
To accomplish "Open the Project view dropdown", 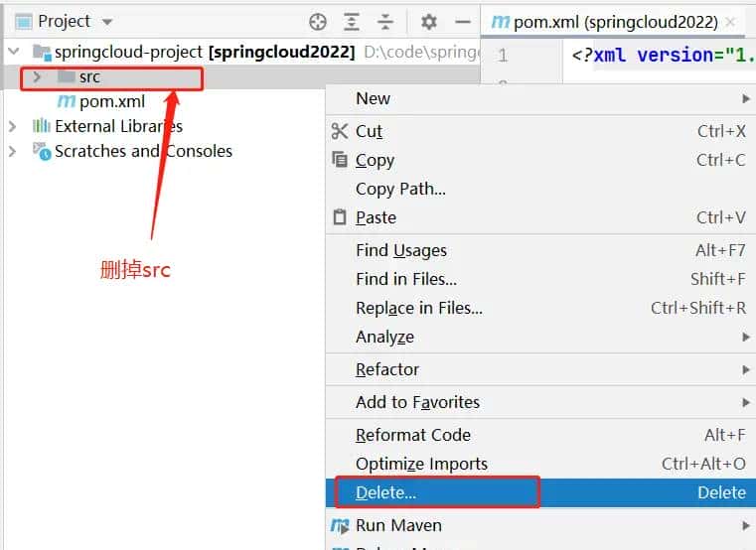I will pyautogui.click(x=107, y=22).
